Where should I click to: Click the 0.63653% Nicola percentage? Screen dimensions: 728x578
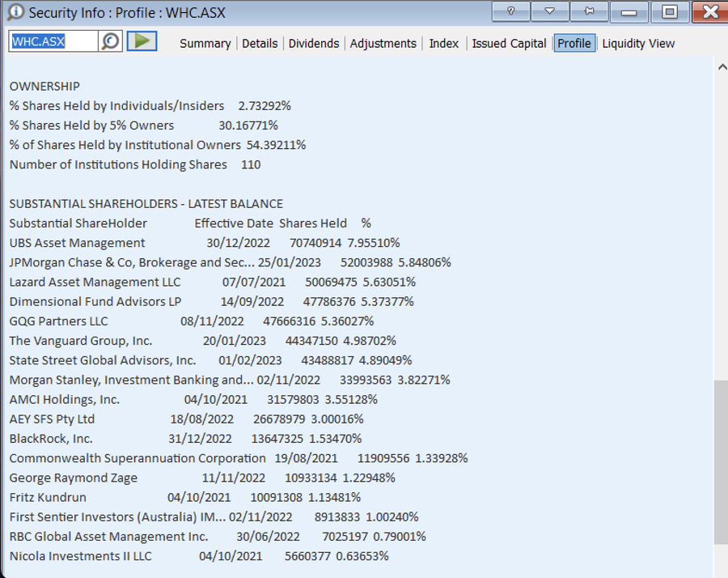pos(362,555)
